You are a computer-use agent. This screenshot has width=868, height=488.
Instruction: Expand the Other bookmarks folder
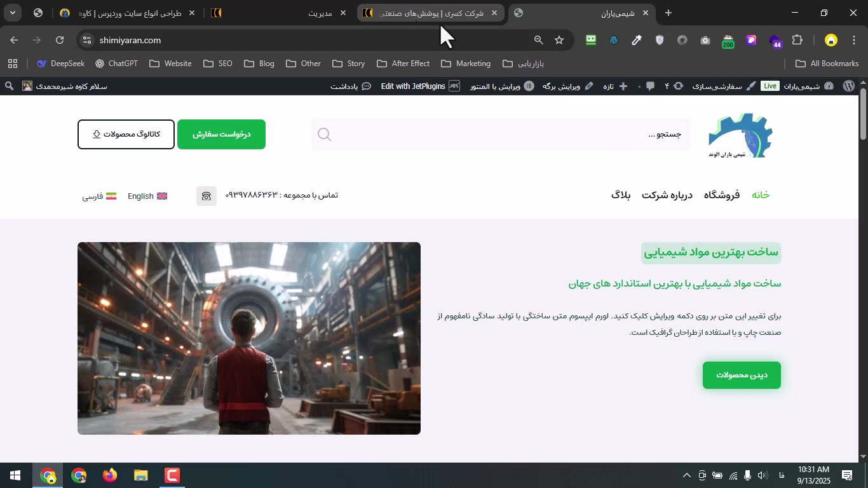click(304, 64)
